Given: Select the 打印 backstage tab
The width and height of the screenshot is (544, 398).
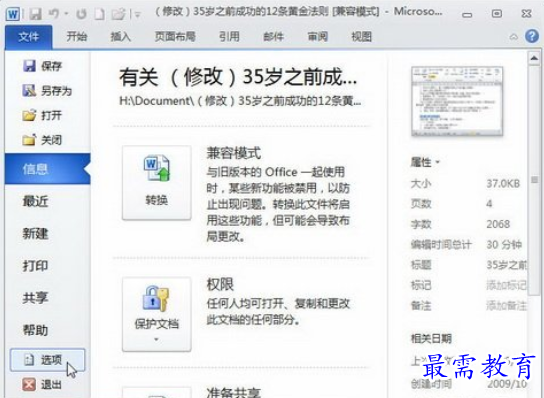Looking at the screenshot, I should point(35,266).
